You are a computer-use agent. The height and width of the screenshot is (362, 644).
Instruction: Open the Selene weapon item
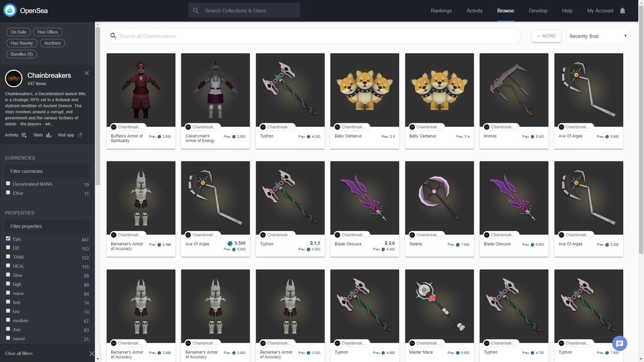coord(440,209)
